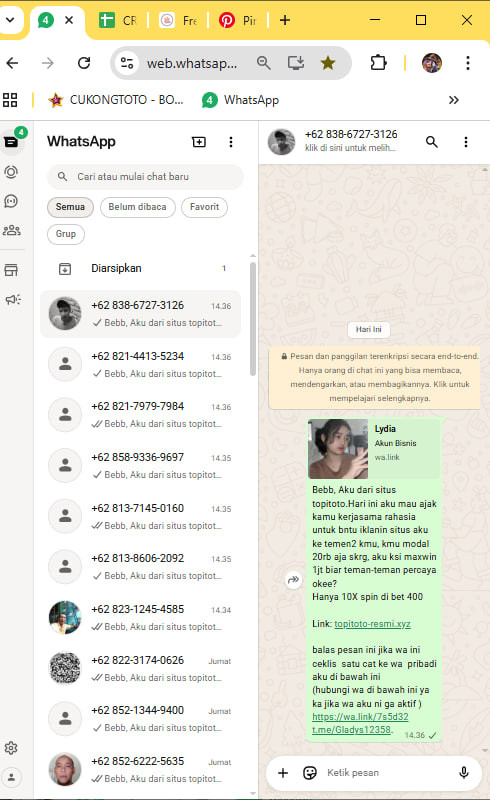Viewport: 490px width, 800px height.
Task: Toggle the bookmark star for this page
Action: pyautogui.click(x=328, y=63)
